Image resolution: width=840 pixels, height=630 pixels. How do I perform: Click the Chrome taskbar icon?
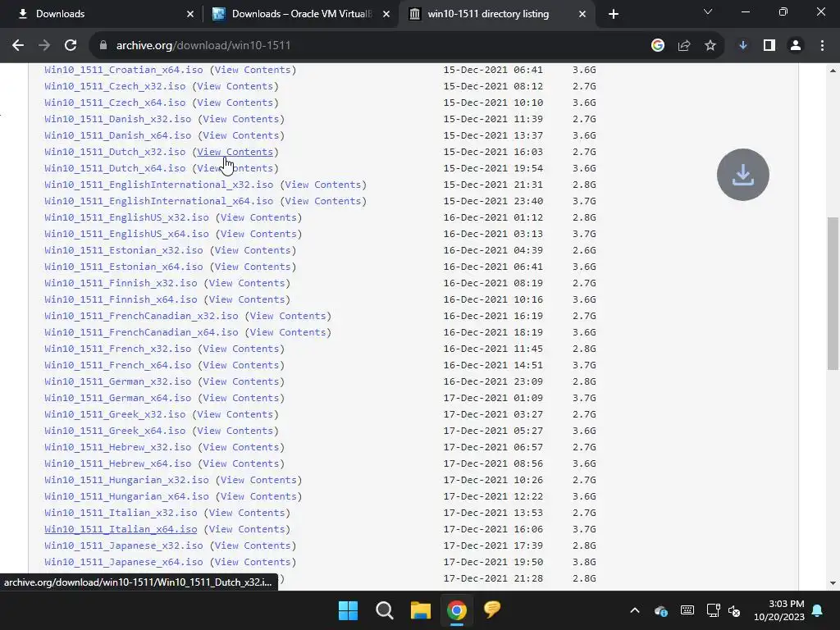coord(457,610)
